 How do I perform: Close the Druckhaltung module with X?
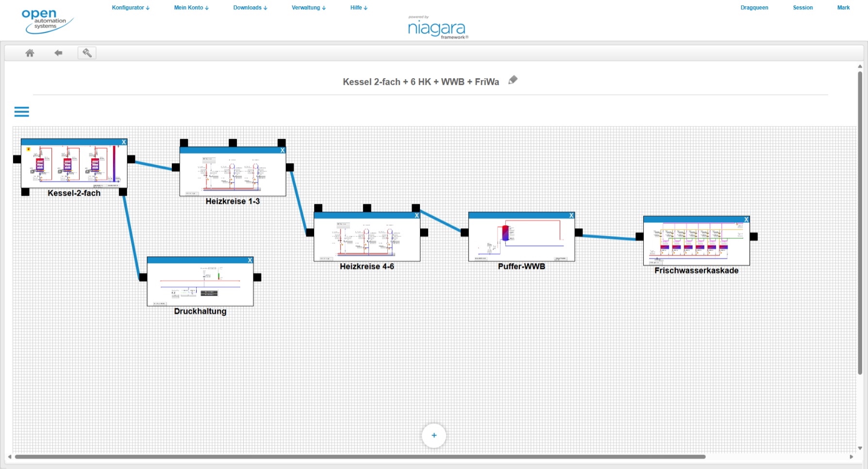(x=250, y=260)
